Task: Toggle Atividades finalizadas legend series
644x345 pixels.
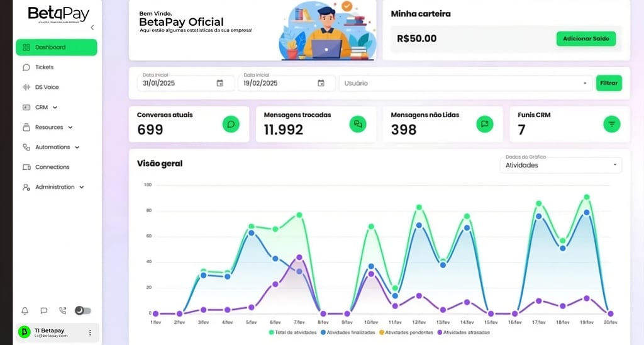Action: click(x=348, y=332)
